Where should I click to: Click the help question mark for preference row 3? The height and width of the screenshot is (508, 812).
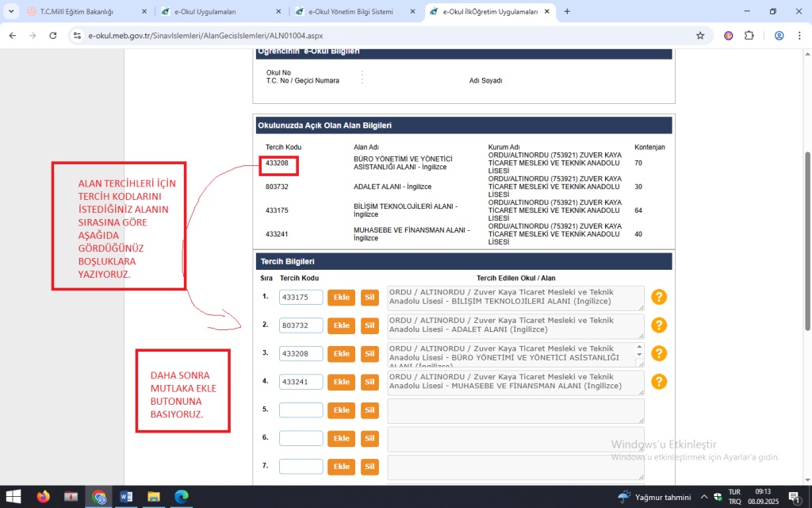(x=659, y=353)
